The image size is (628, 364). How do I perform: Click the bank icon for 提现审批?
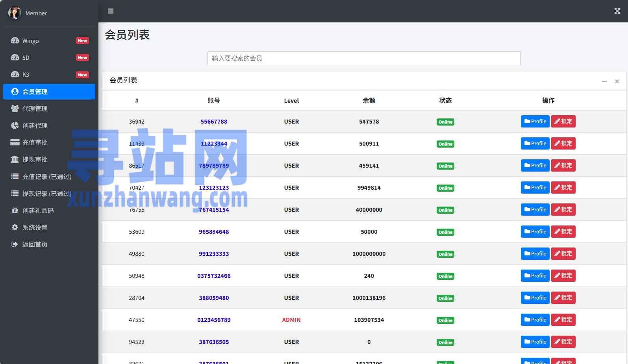coord(15,159)
